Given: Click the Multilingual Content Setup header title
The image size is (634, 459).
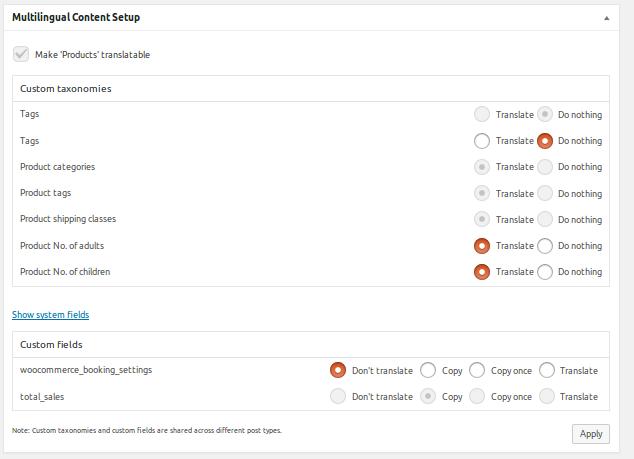Looking at the screenshot, I should point(76,17).
